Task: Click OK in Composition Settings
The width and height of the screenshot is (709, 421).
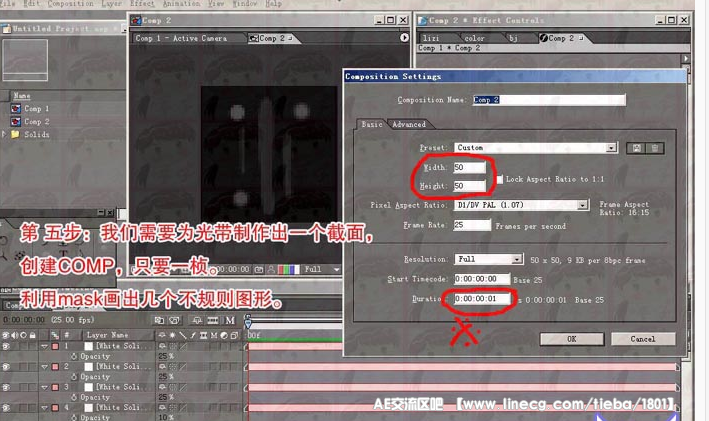Action: pyautogui.click(x=572, y=339)
